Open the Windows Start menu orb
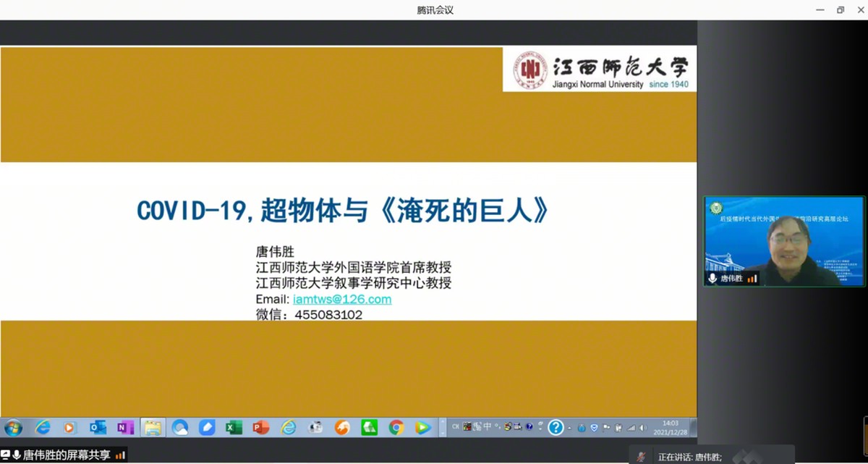The image size is (868, 464). pyautogui.click(x=13, y=427)
